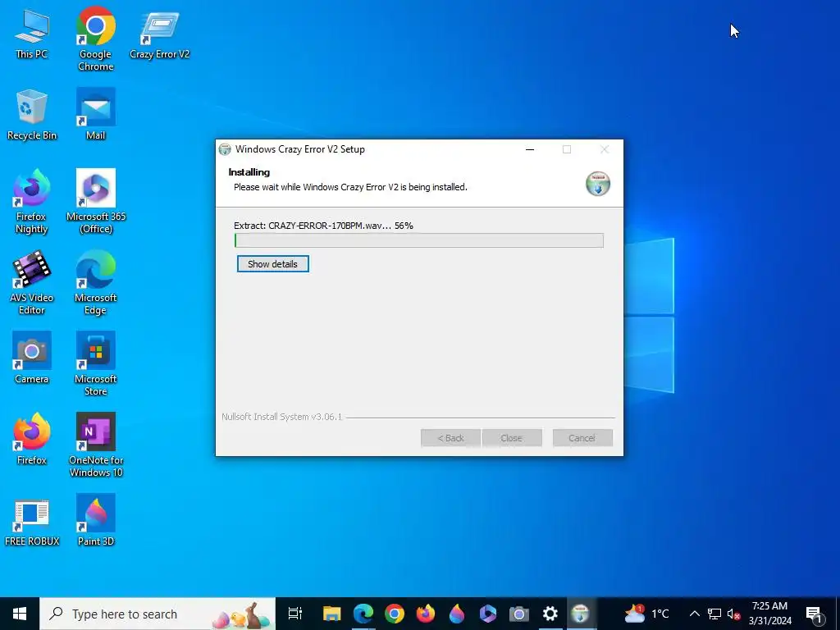Click Show details in installer
The image size is (840, 630).
tap(272, 264)
